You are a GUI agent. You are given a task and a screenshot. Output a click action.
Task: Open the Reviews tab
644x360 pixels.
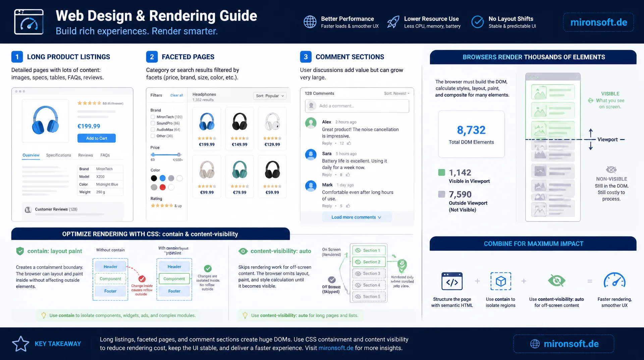[86, 155]
